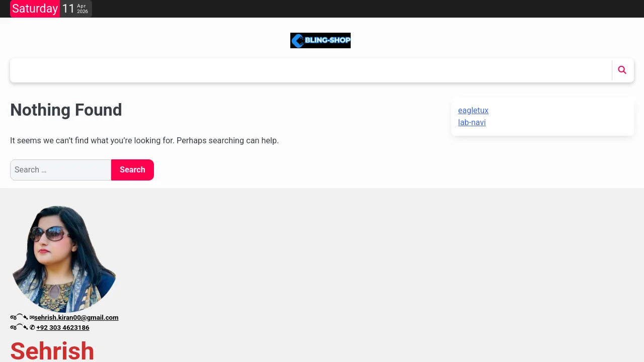Click the curly arrow ornament beside email
The height and width of the screenshot is (362, 644).
[19, 317]
